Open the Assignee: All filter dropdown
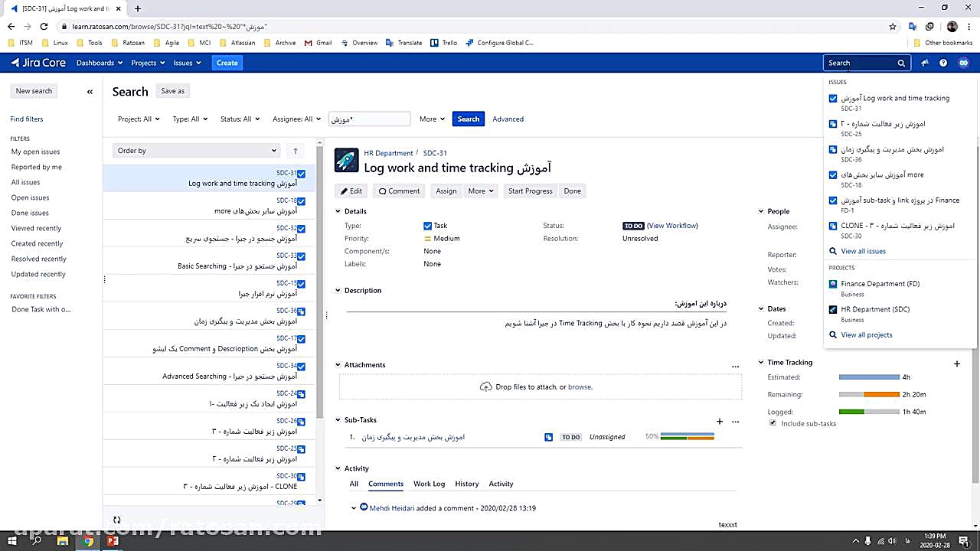The height and width of the screenshot is (551, 980). [296, 119]
